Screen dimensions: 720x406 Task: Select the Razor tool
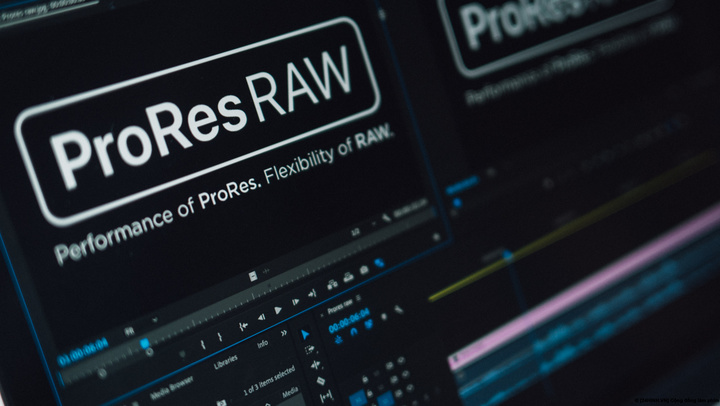(320, 381)
